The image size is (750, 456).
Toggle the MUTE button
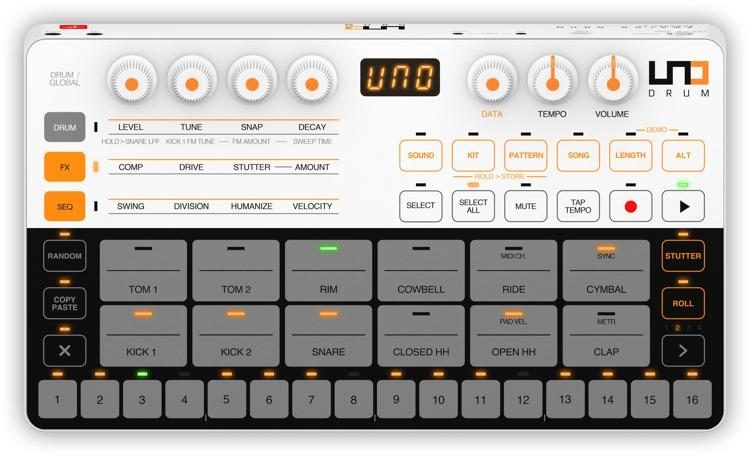pyautogui.click(x=526, y=206)
